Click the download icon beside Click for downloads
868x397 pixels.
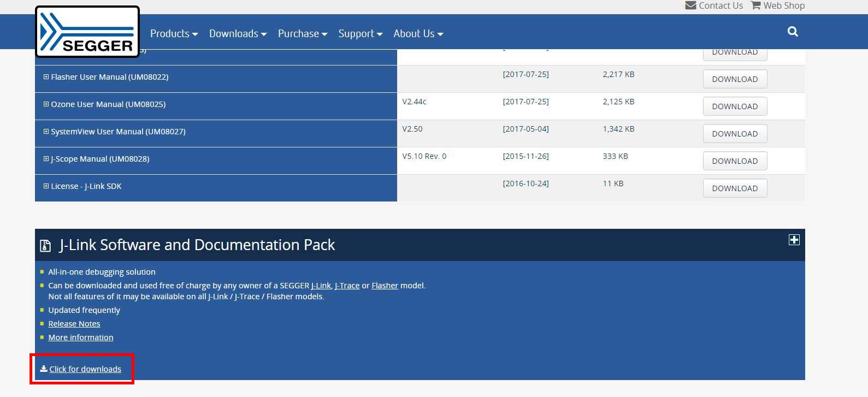[44, 369]
